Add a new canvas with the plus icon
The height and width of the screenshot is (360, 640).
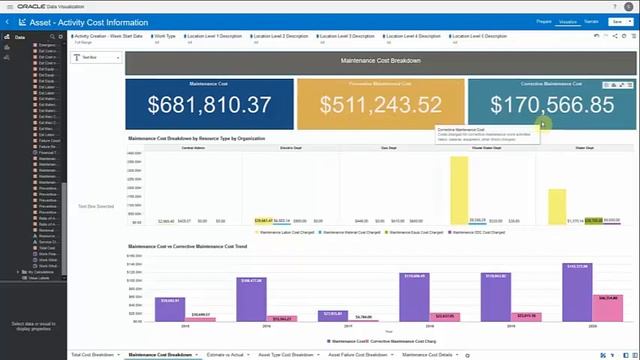[x=467, y=356]
